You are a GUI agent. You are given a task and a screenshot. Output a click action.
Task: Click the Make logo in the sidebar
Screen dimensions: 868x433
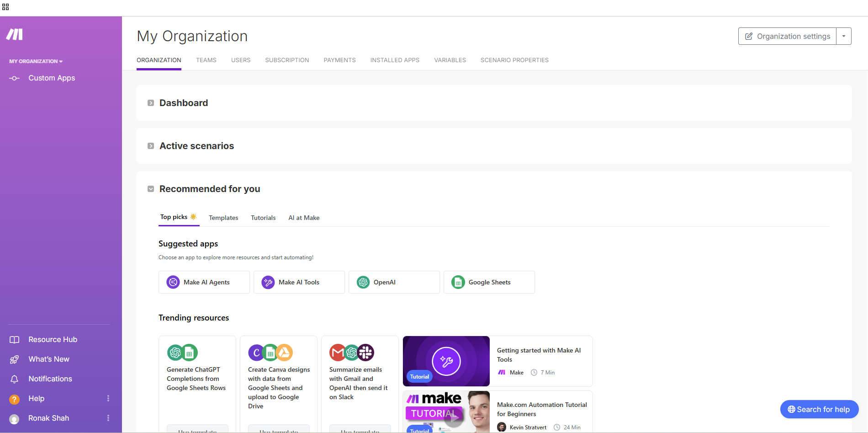pyautogui.click(x=15, y=34)
